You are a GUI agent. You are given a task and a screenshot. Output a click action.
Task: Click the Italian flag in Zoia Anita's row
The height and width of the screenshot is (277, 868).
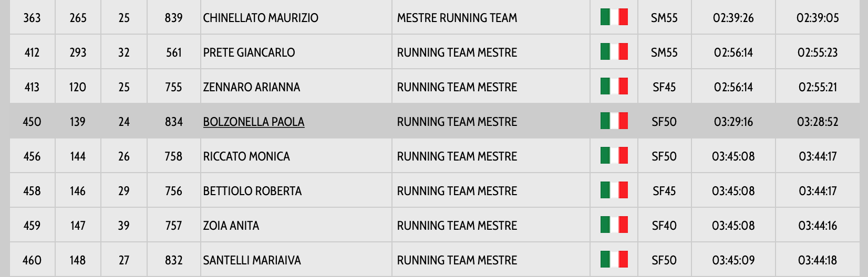(x=614, y=225)
